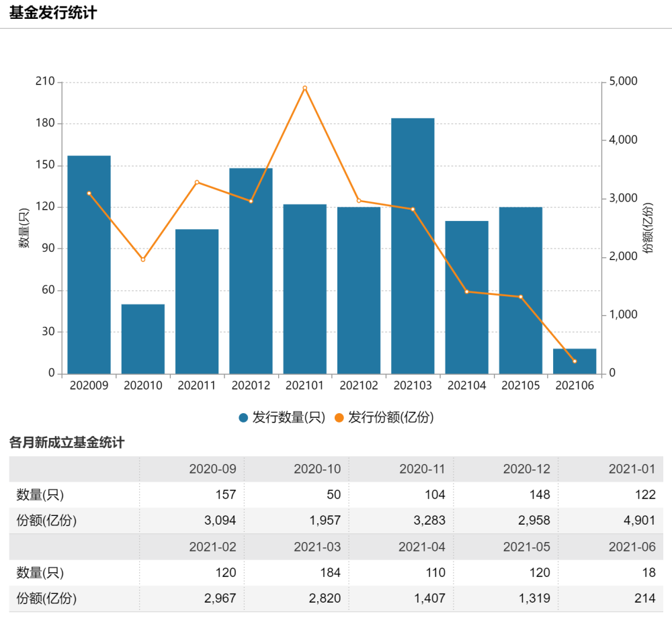This screenshot has width=672, height=620.
Task: Click the right axis title 份额(亿份)
Action: click(648, 228)
